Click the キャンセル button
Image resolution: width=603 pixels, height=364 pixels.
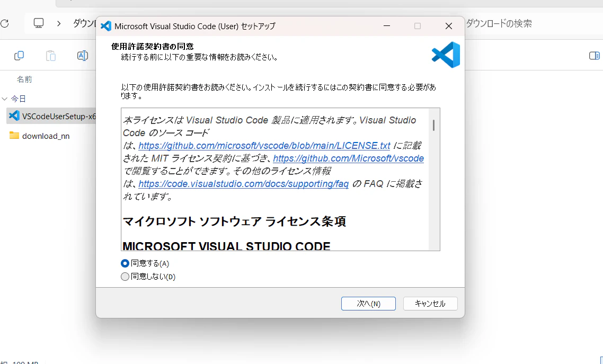[430, 304]
